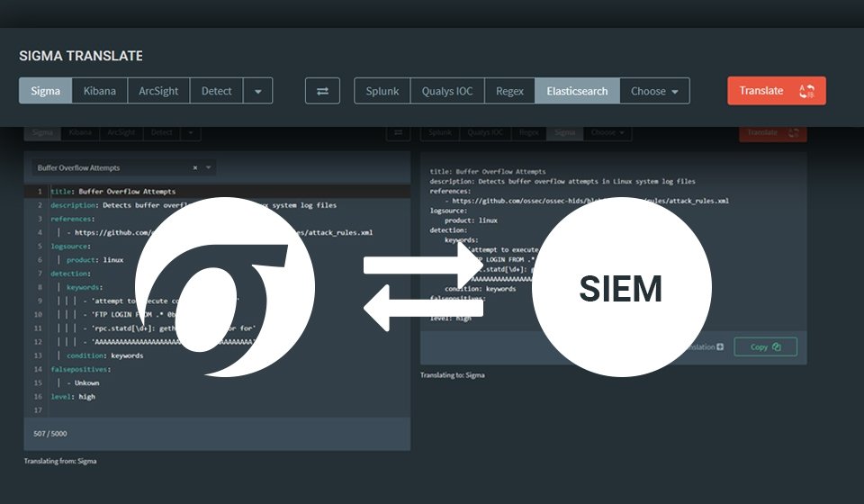Click the translate icon on the red button
The image size is (864, 504).
tap(806, 91)
